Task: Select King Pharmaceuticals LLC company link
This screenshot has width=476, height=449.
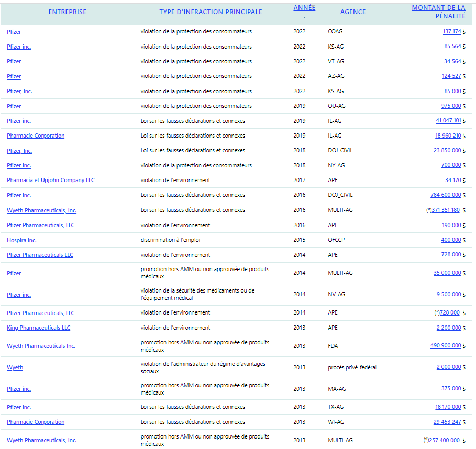Action: click(x=38, y=328)
